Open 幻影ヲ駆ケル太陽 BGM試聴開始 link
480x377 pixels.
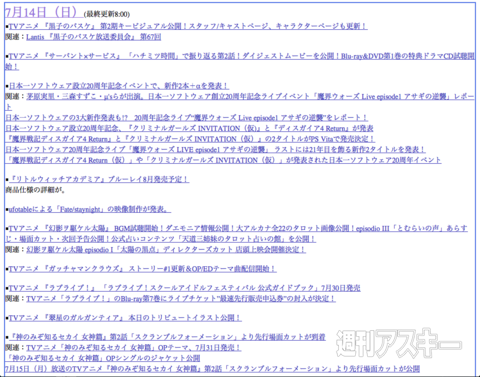pyautogui.click(x=236, y=234)
